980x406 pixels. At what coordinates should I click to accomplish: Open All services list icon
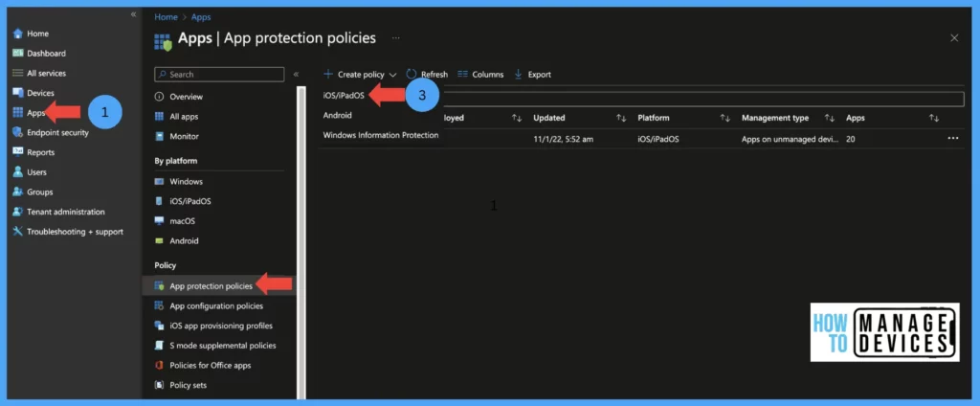tap(17, 73)
